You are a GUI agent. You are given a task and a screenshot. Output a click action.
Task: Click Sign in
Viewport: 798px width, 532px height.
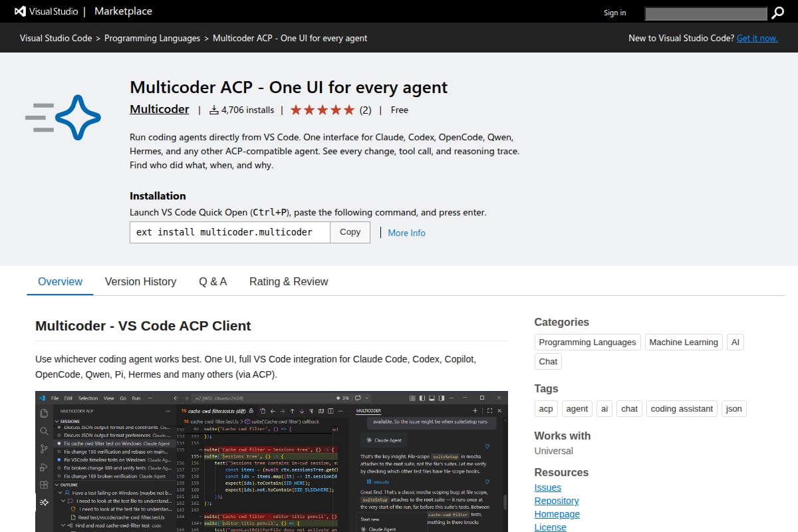pos(614,13)
